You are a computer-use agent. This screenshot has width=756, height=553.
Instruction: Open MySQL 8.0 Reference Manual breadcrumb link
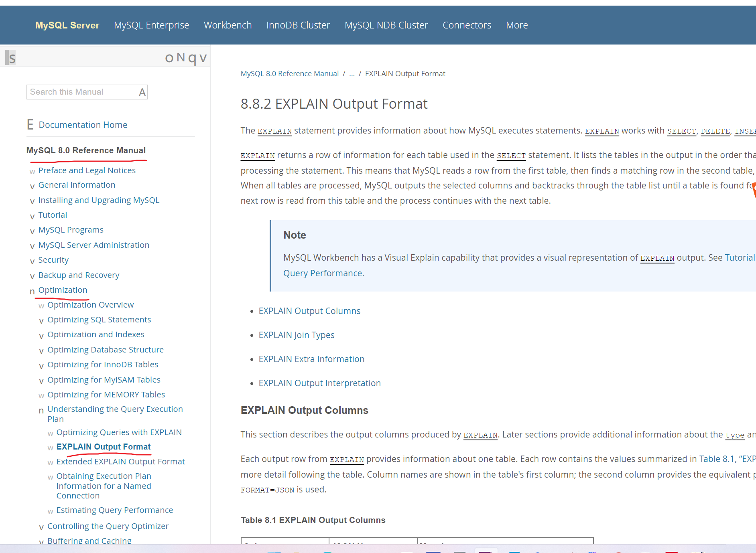(x=289, y=74)
